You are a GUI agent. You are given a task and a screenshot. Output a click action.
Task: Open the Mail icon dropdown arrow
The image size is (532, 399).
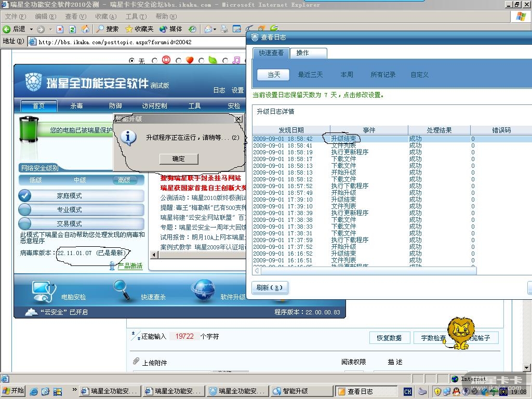coord(215,30)
